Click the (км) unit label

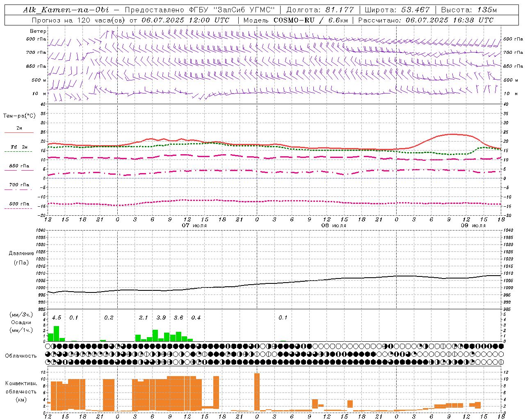click(21, 399)
